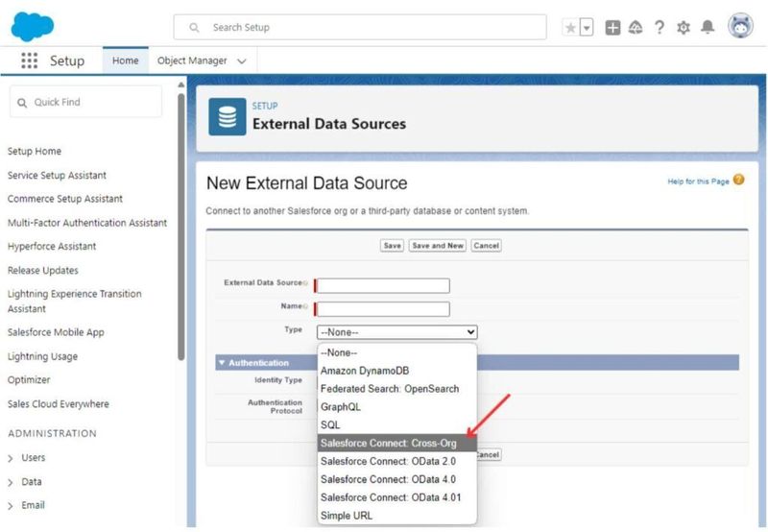The image size is (768, 532).
Task: Expand the Users tree node
Action: click(x=11, y=458)
